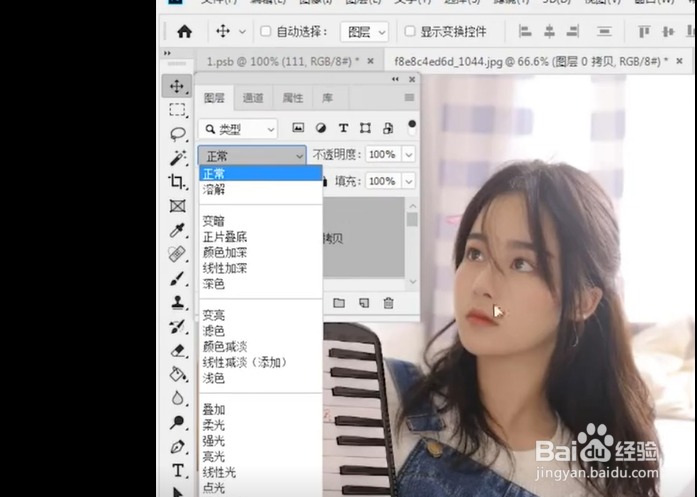The image size is (697, 497).
Task: Delete layer with trash icon
Action: (389, 303)
